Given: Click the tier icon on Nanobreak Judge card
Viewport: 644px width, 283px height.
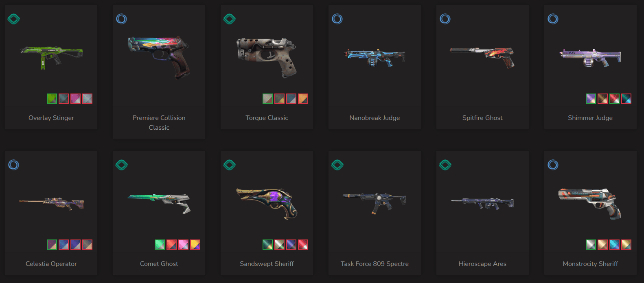Looking at the screenshot, I should tap(337, 19).
